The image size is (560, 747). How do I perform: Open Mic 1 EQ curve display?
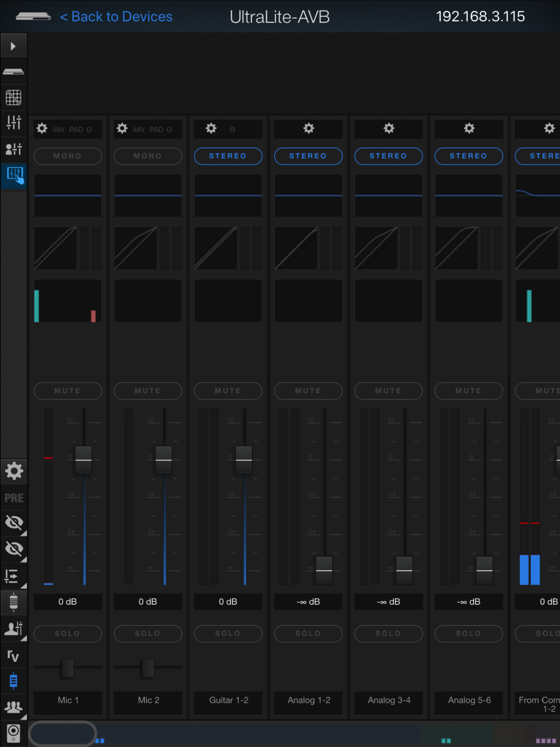click(x=67, y=195)
